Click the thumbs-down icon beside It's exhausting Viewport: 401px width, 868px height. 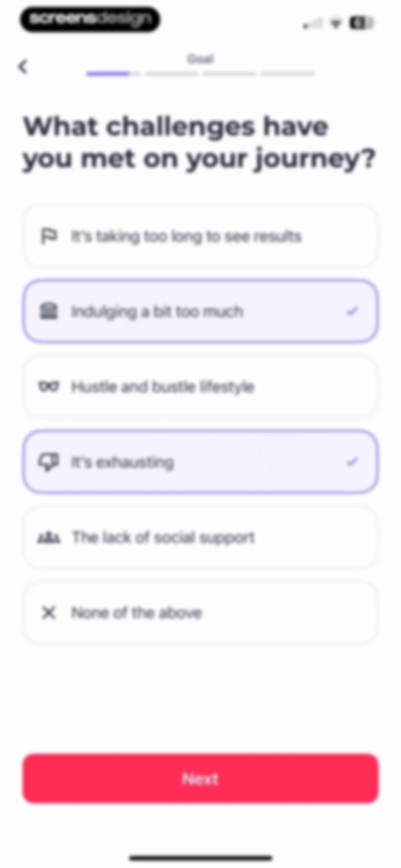(x=49, y=462)
